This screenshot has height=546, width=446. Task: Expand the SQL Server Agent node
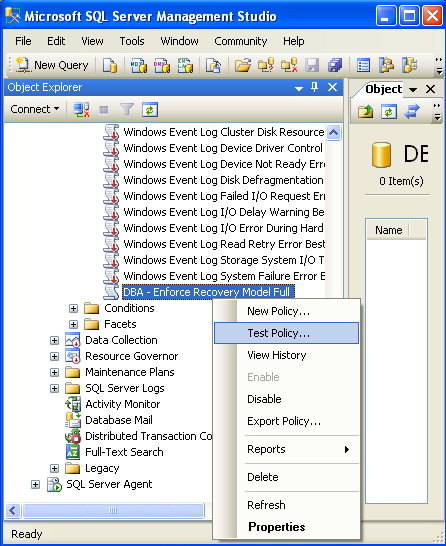point(35,485)
